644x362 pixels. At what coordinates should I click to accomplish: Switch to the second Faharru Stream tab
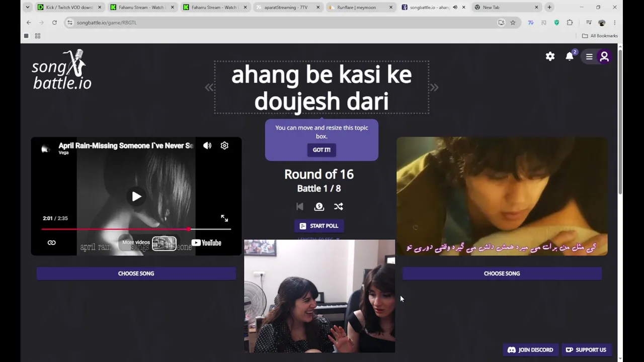(x=215, y=8)
